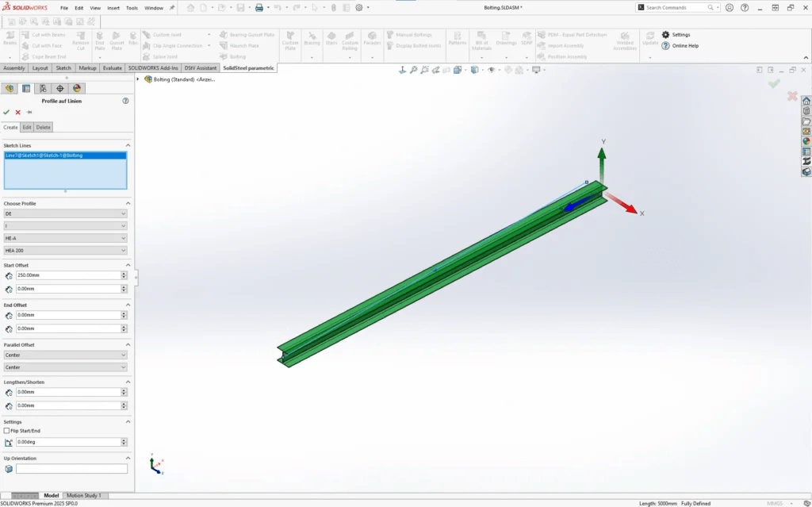
Task: Click the Zoom to Fit view icon
Action: pyautogui.click(x=402, y=70)
